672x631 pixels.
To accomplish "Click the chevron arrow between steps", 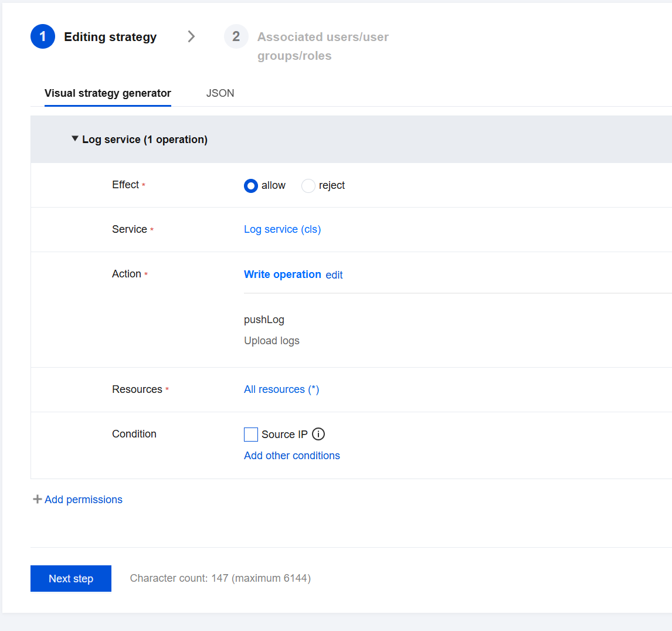I will [x=191, y=37].
